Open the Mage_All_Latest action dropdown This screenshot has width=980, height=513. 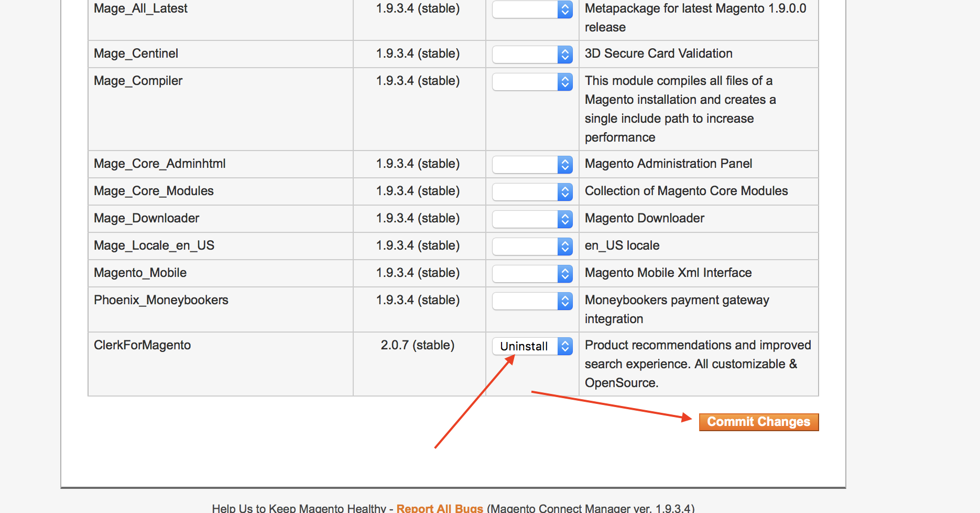[532, 9]
